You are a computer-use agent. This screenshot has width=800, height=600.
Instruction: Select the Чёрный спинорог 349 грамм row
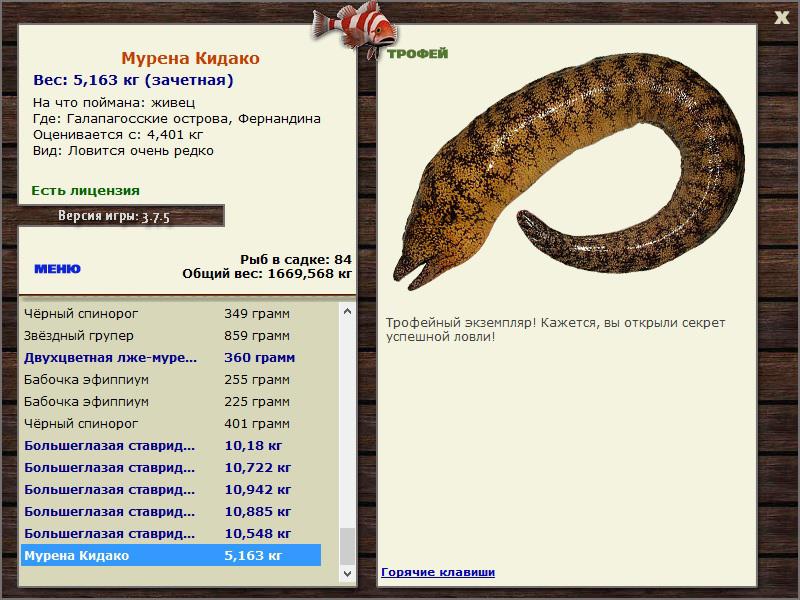(171, 313)
